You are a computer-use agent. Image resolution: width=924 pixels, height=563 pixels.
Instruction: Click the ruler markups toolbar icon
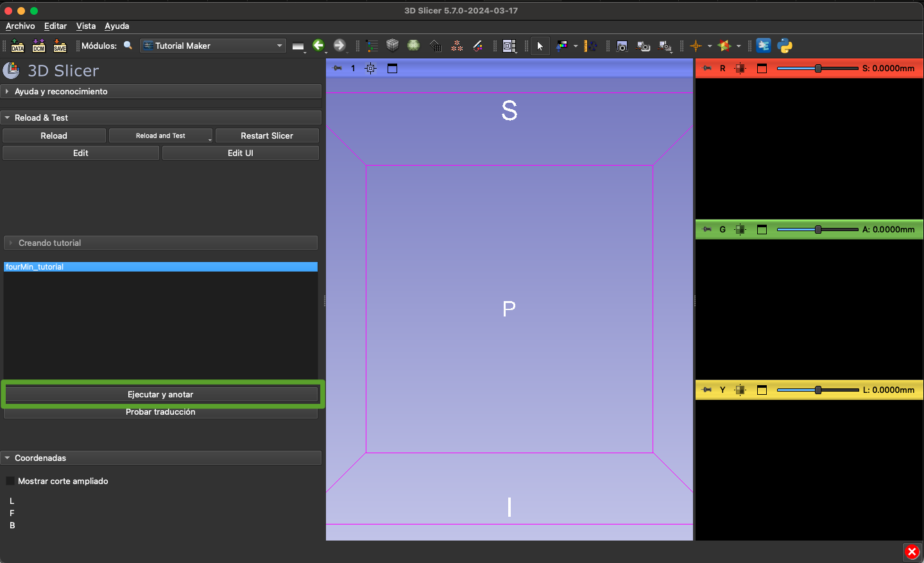coord(590,46)
